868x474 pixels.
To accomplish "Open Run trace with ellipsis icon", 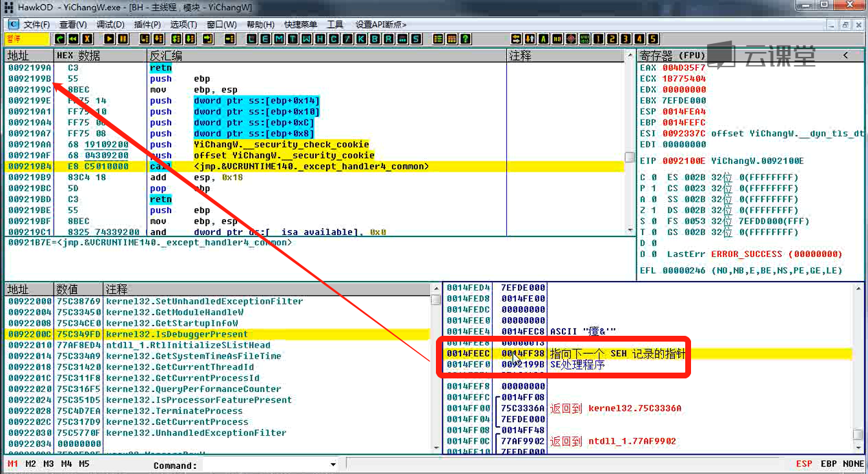I will pyautogui.click(x=402, y=39).
